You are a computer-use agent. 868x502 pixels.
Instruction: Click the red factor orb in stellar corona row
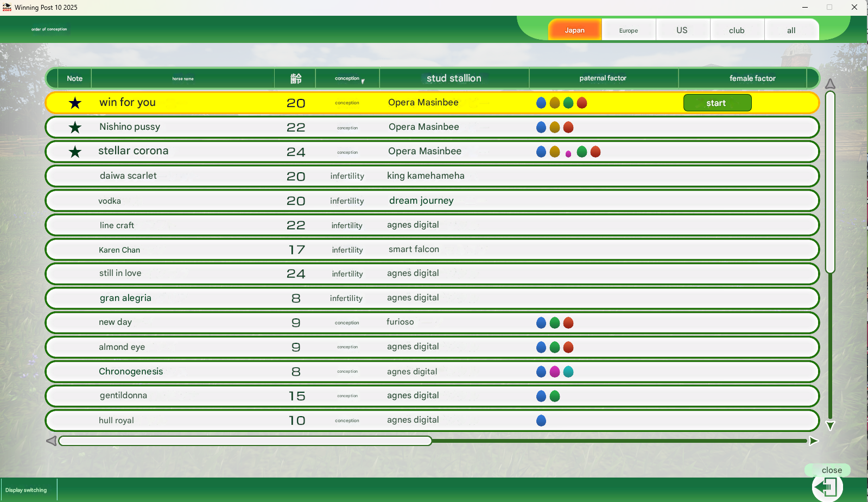tap(595, 152)
